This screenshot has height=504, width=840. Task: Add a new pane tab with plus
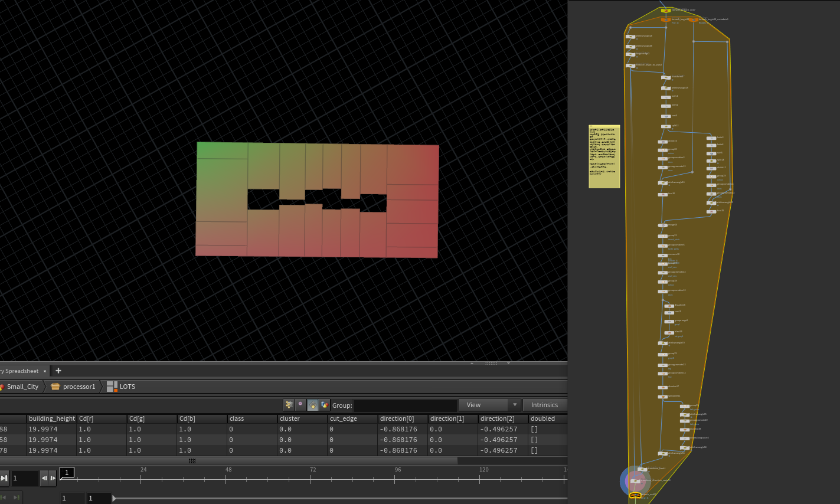pos(58,371)
